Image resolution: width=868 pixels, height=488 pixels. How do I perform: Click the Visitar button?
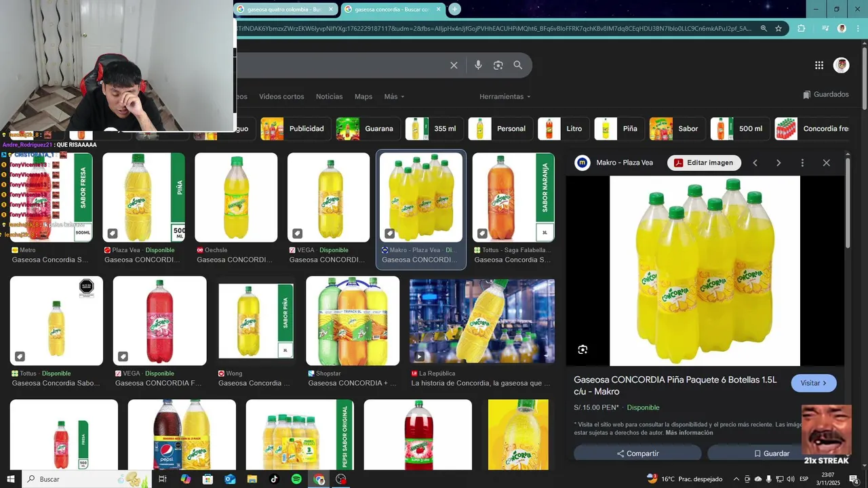pos(814,383)
